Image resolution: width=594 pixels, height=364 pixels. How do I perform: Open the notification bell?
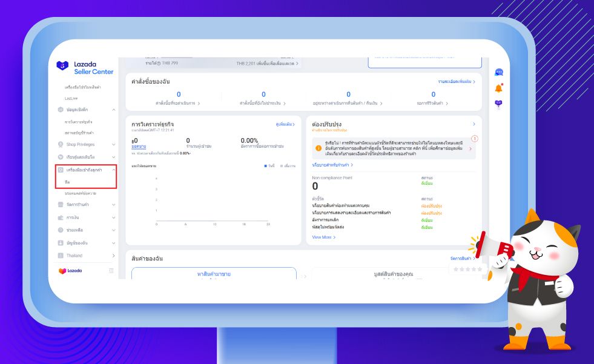[x=499, y=88]
